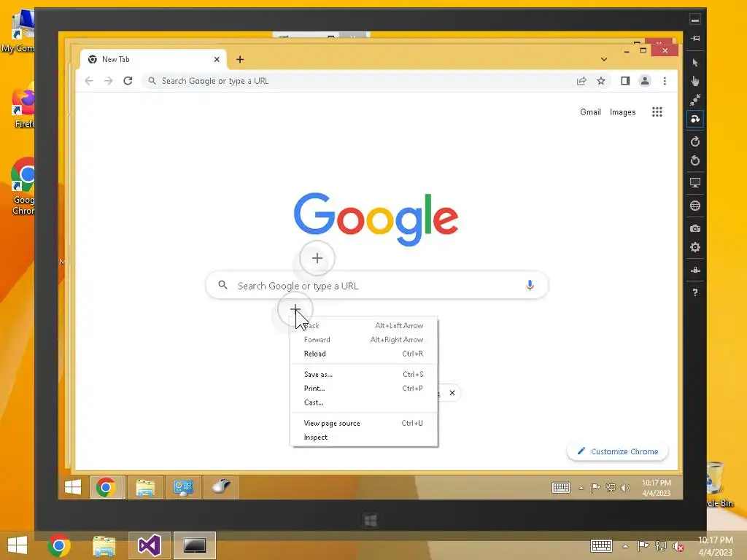Open the Images link
Screen dimensions: 747x560
point(623,112)
